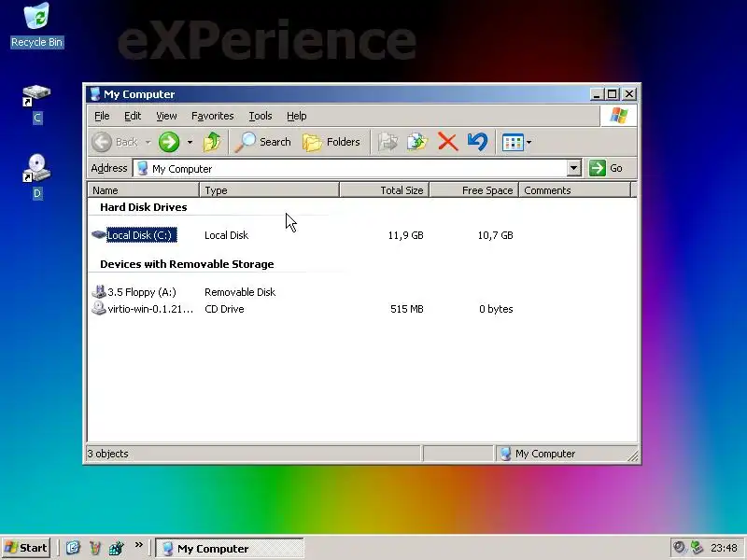Click the Back arrow button

click(114, 142)
